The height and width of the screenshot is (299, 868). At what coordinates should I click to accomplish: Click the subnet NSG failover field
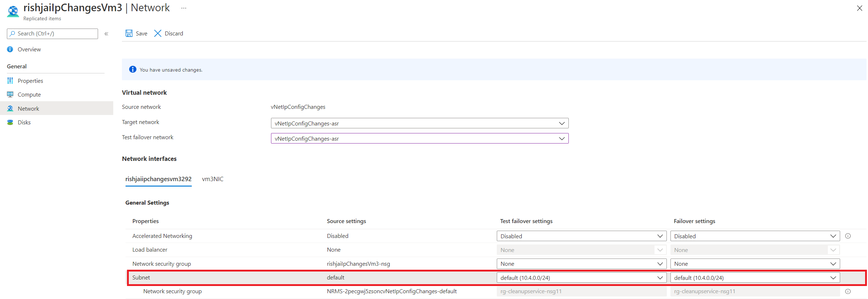755,291
